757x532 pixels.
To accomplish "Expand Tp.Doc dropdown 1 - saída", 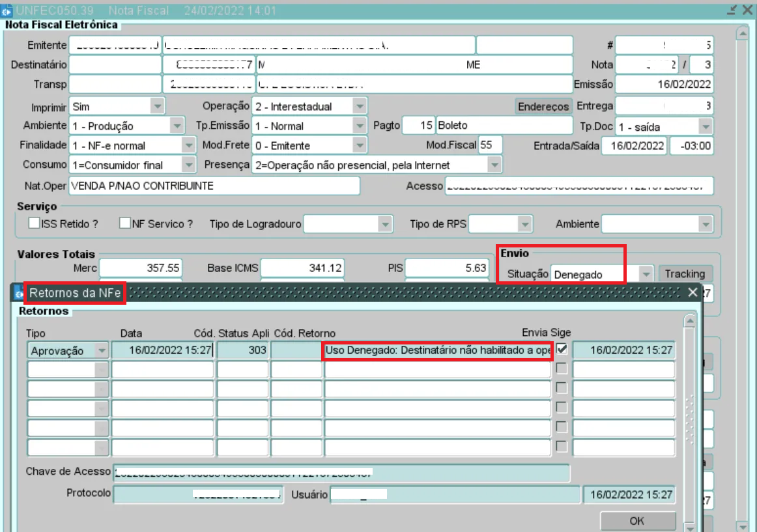I will tap(706, 127).
